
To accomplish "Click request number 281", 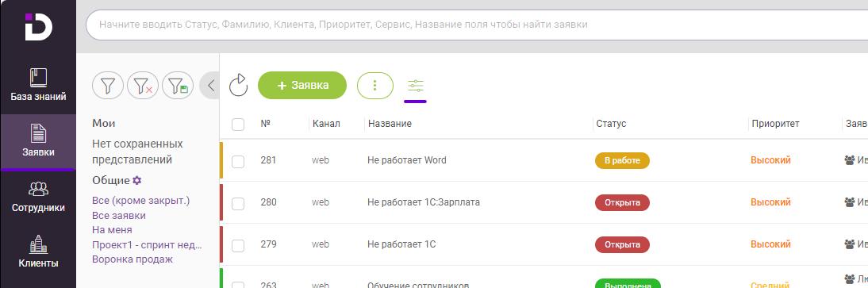I will pos(268,160).
